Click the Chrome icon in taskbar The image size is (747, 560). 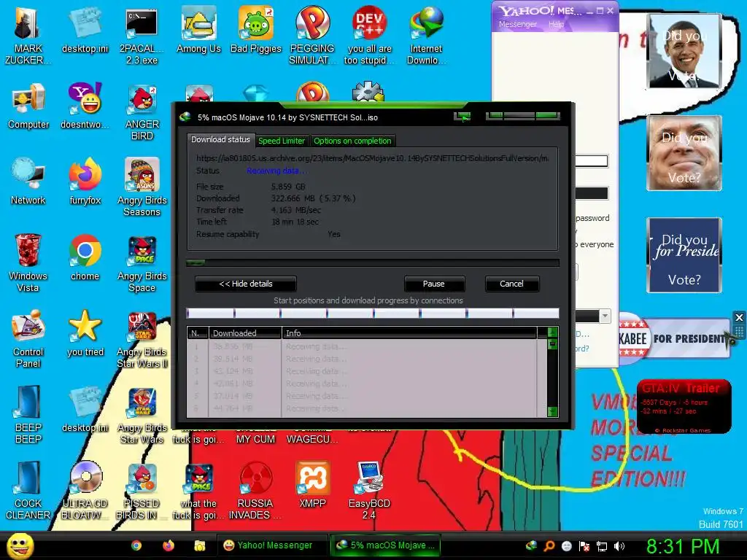[136, 545]
